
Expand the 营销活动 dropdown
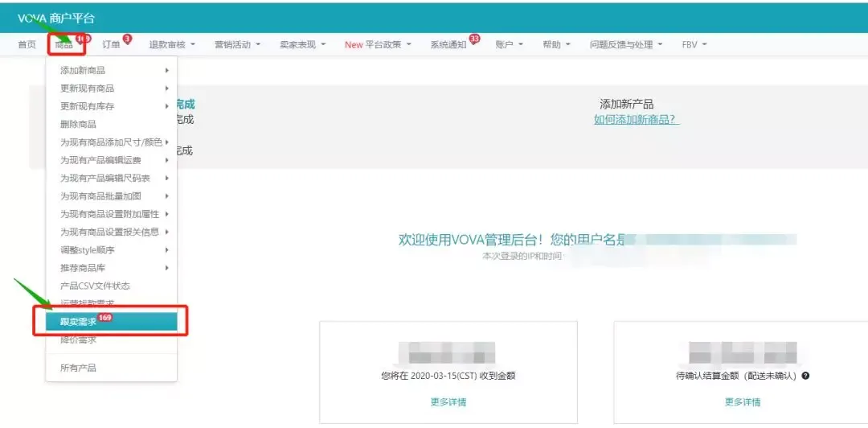click(x=237, y=45)
